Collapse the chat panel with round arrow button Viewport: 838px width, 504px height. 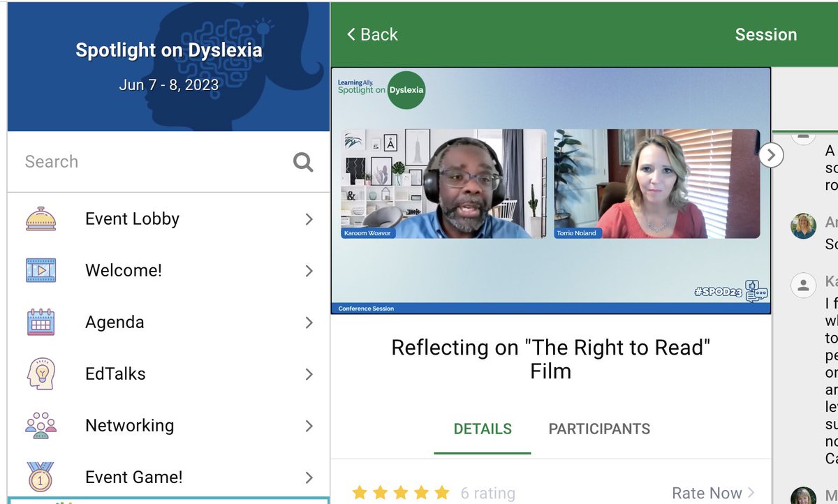point(771,155)
